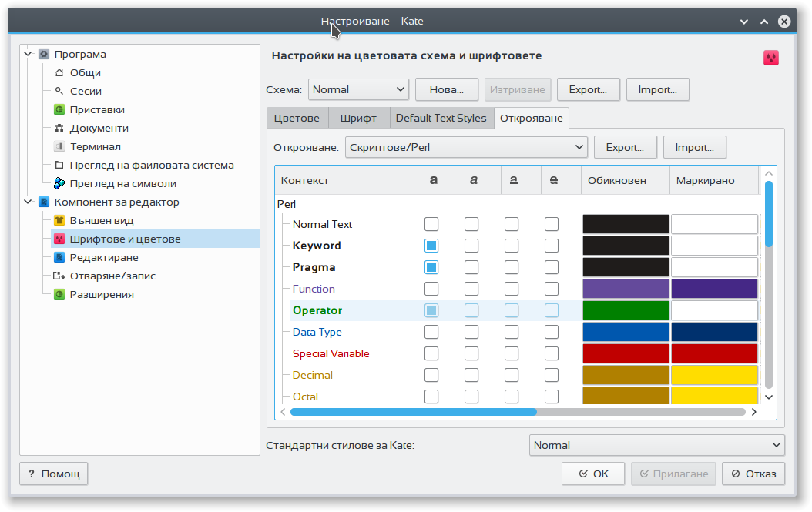Viewport: 812px width, 512px height.
Task: Click the Документи icon in sidebar
Action: click(59, 128)
